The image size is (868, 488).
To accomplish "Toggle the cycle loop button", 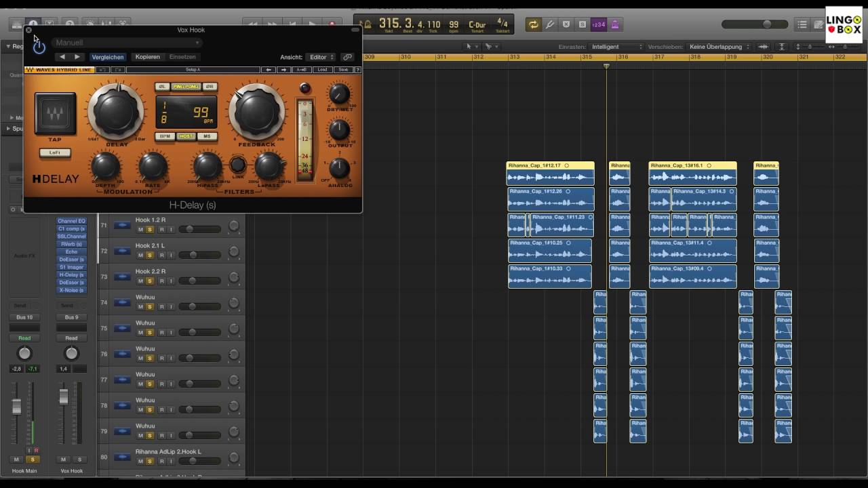I will tap(534, 24).
